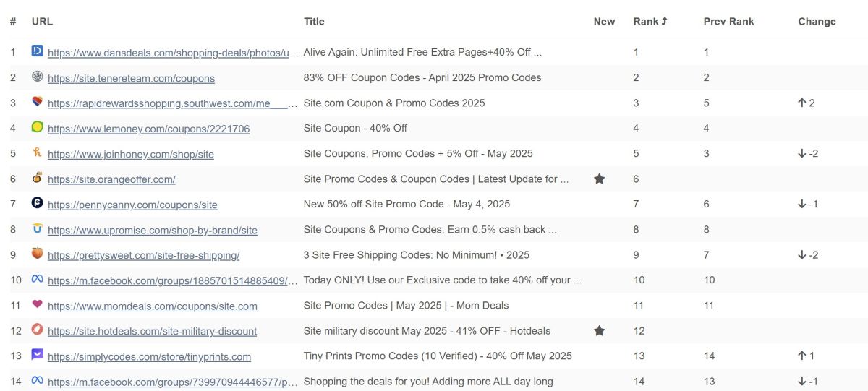Click the SimplyCodes purple favicon in row 13
The width and height of the screenshot is (868, 391).
tap(38, 355)
